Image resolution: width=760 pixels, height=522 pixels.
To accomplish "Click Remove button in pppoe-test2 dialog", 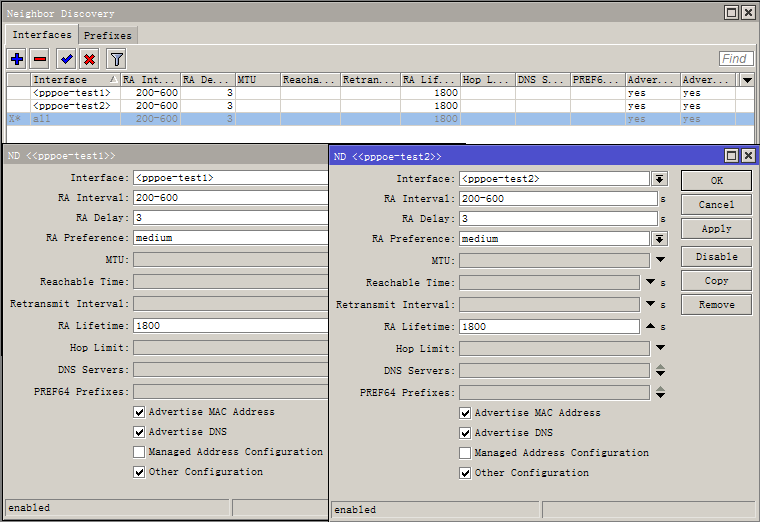I will pyautogui.click(x=716, y=305).
